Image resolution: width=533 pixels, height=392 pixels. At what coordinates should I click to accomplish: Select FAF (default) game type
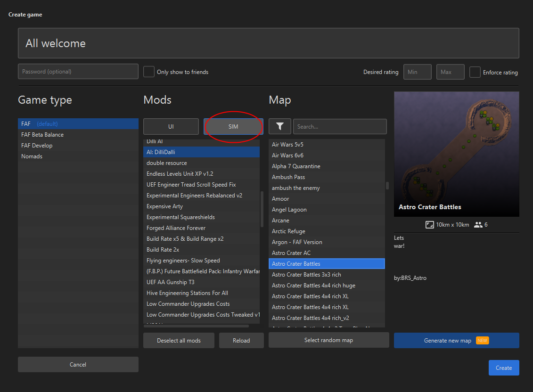tap(78, 124)
